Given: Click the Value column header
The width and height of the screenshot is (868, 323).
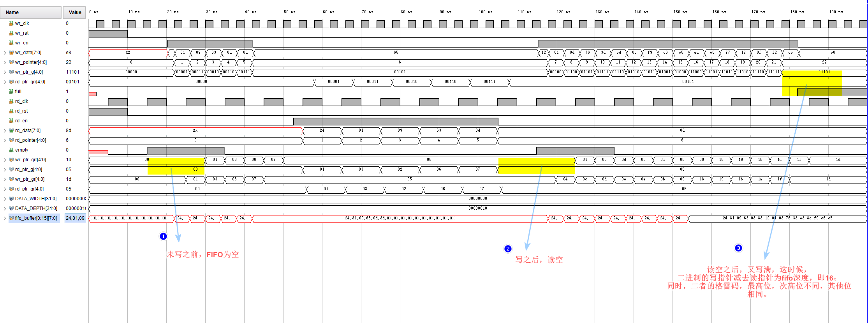Looking at the screenshot, I should (75, 12).
